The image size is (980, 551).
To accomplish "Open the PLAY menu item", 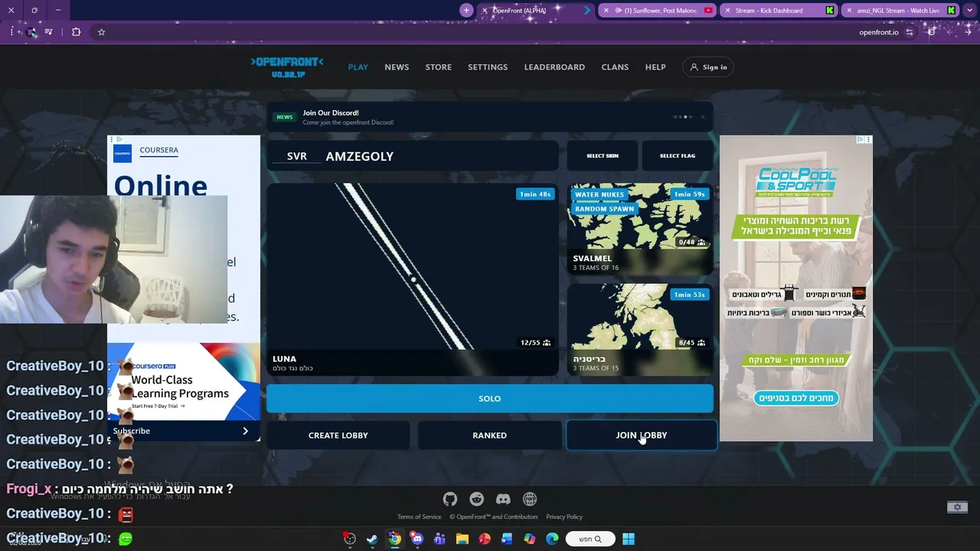I will click(358, 67).
